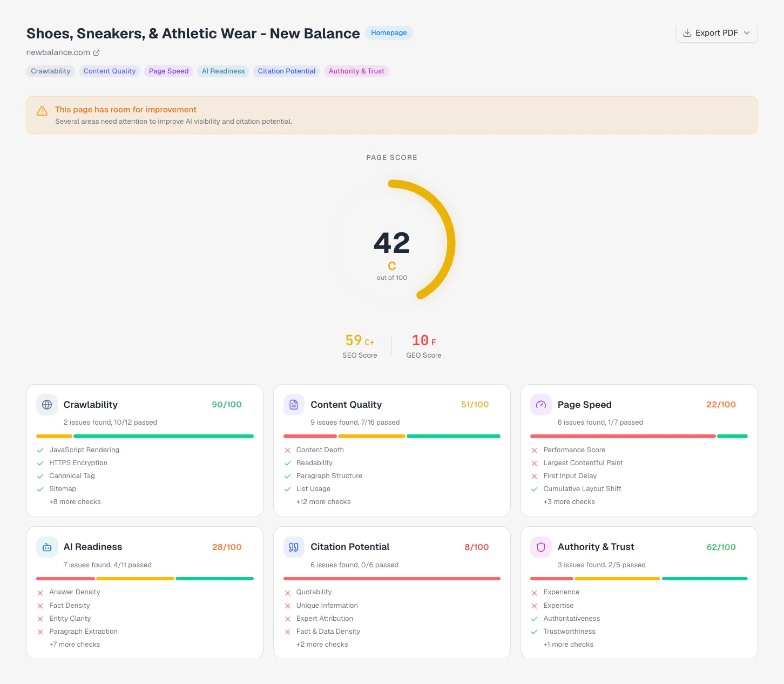Expand +7 more checks in AI Readiness
The width and height of the screenshot is (784, 684).
(75, 645)
